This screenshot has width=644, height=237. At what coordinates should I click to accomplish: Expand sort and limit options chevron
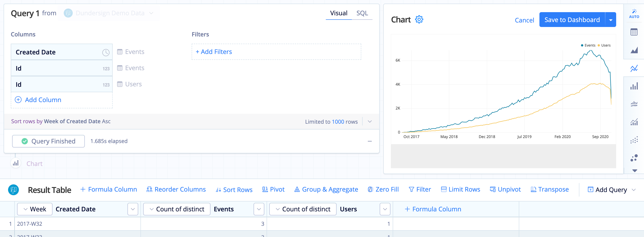pos(370,121)
